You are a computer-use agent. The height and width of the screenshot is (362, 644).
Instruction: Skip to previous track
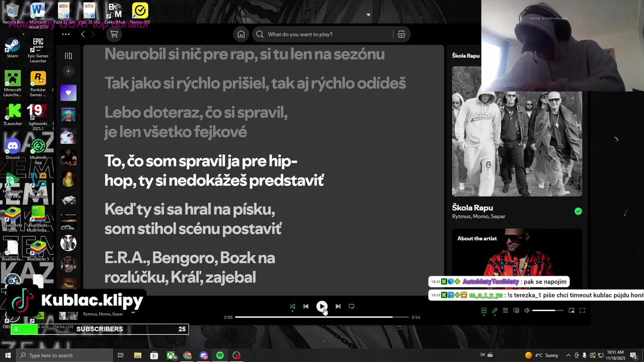point(306,306)
